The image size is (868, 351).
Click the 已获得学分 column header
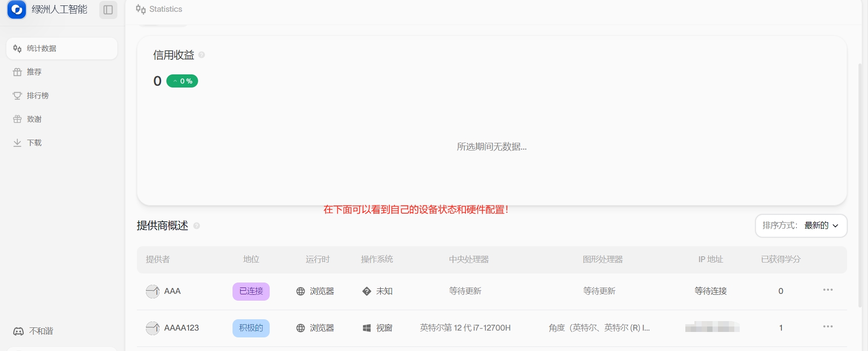coord(781,259)
